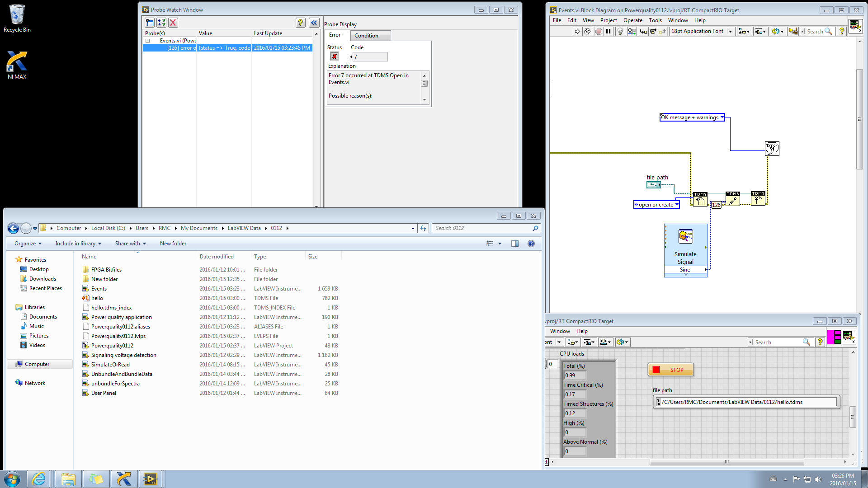Click Context Help question mark in block diagram
The image size is (868, 488).
(841, 31)
